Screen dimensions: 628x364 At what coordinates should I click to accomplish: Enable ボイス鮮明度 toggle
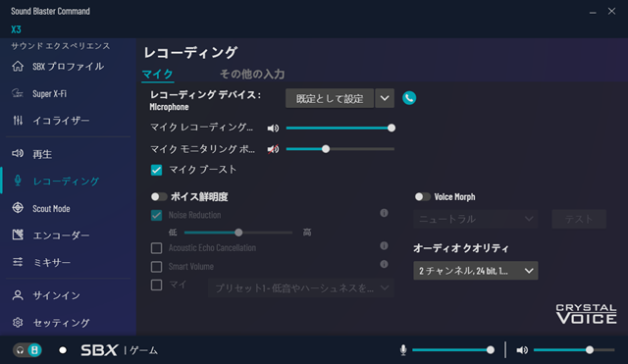point(159,196)
